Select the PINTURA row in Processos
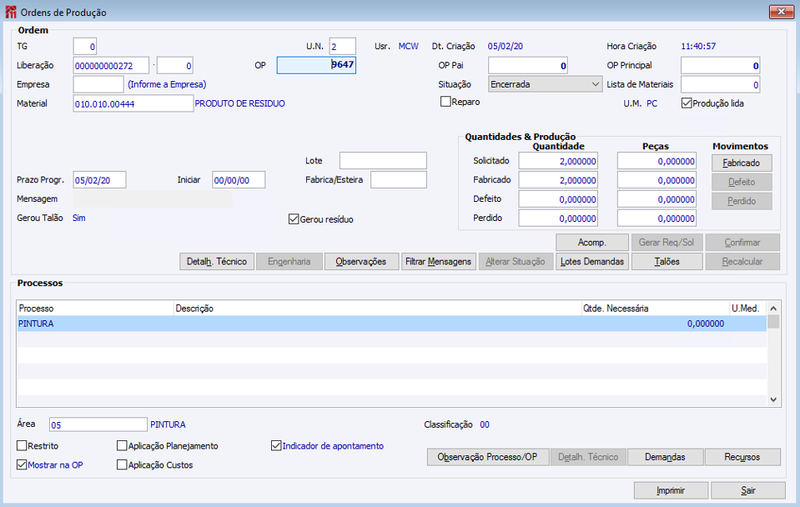The width and height of the screenshot is (800, 507). click(392, 323)
